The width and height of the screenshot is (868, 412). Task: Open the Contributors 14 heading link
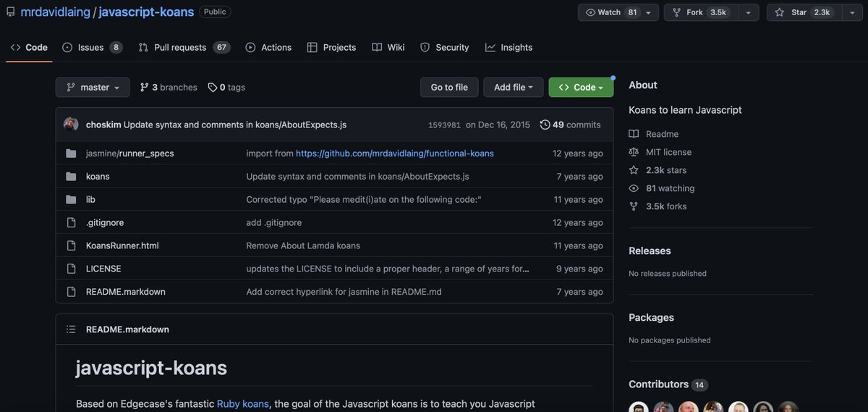[667, 384]
